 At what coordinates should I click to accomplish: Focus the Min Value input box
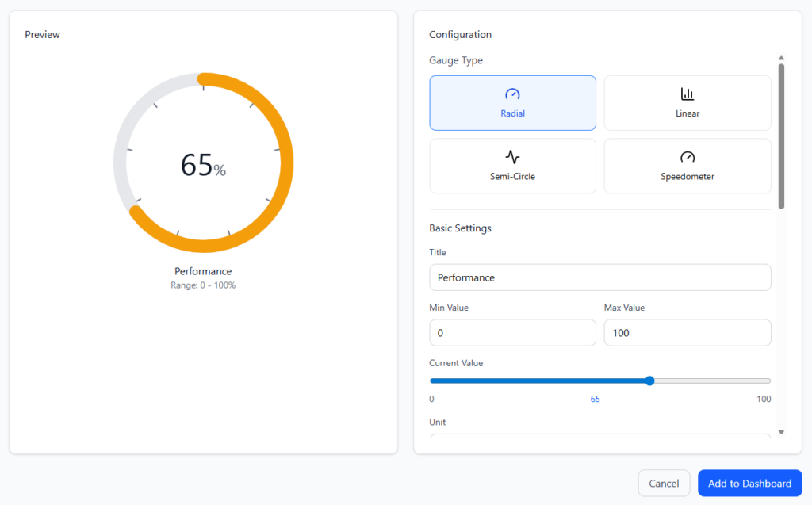coord(512,333)
